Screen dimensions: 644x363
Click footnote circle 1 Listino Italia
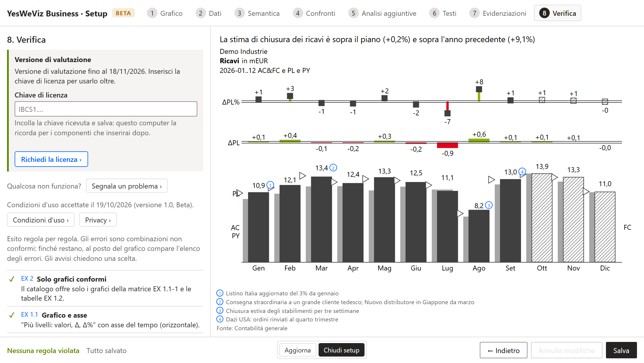coord(220,293)
